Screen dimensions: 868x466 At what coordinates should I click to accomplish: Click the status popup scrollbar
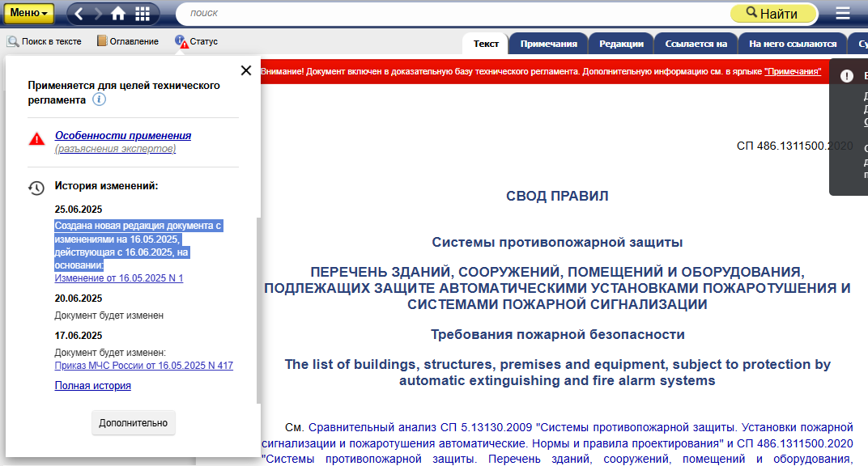point(258,311)
